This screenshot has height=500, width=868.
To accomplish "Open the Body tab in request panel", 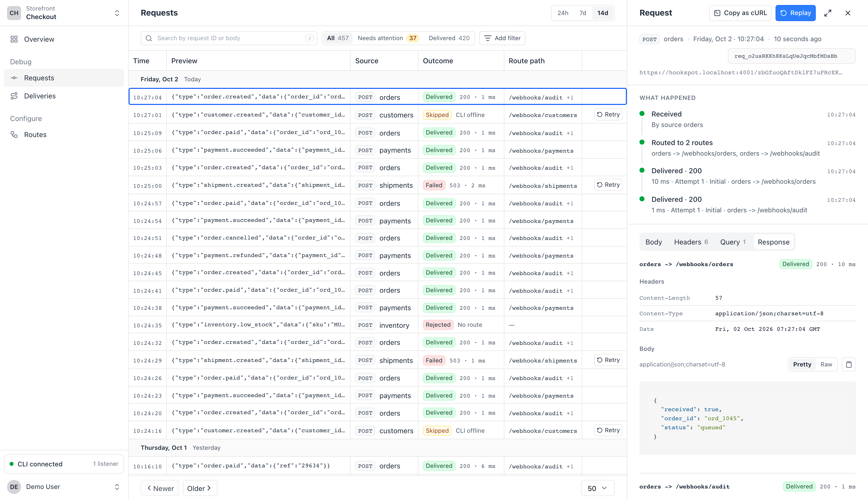I will [653, 242].
